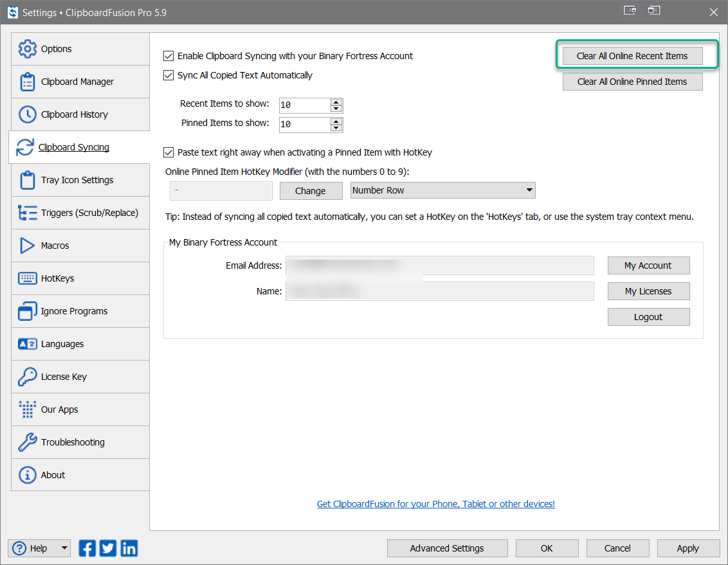Click the Logout button
728x565 pixels.
click(x=648, y=317)
